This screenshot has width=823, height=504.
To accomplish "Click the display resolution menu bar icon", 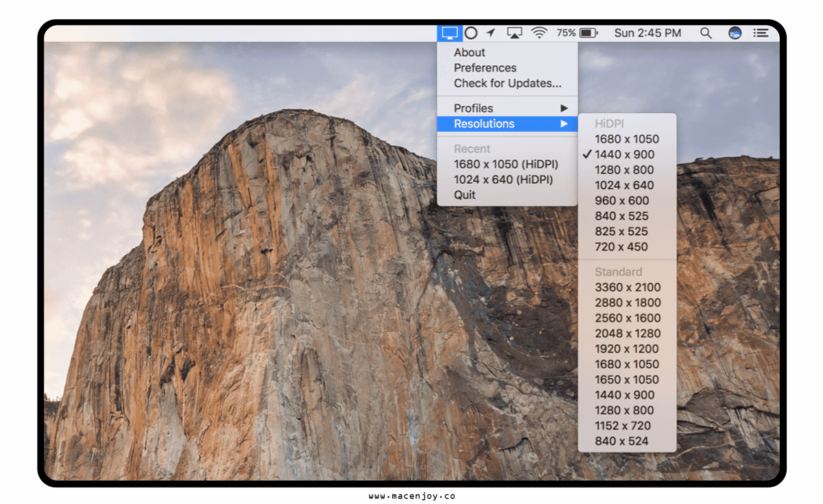I will click(450, 32).
